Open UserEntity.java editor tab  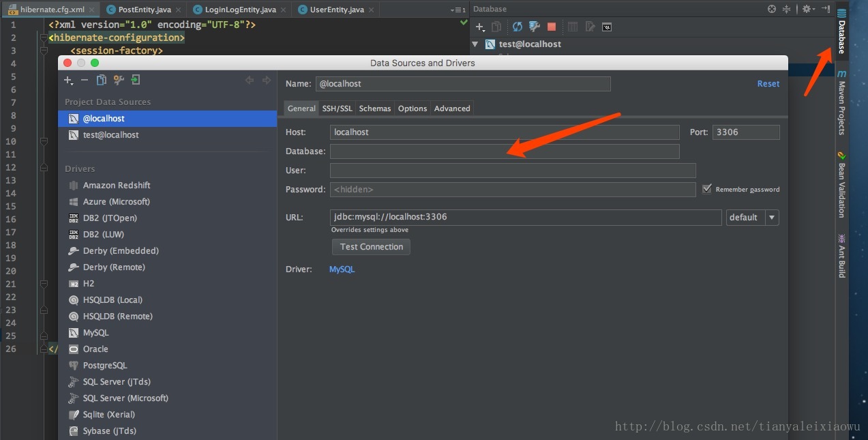[335, 10]
